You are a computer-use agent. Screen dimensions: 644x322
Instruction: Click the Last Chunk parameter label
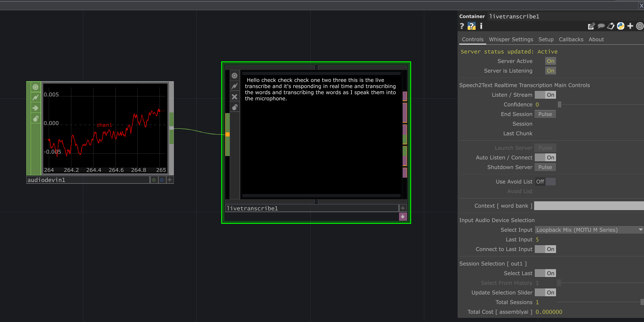[518, 134]
